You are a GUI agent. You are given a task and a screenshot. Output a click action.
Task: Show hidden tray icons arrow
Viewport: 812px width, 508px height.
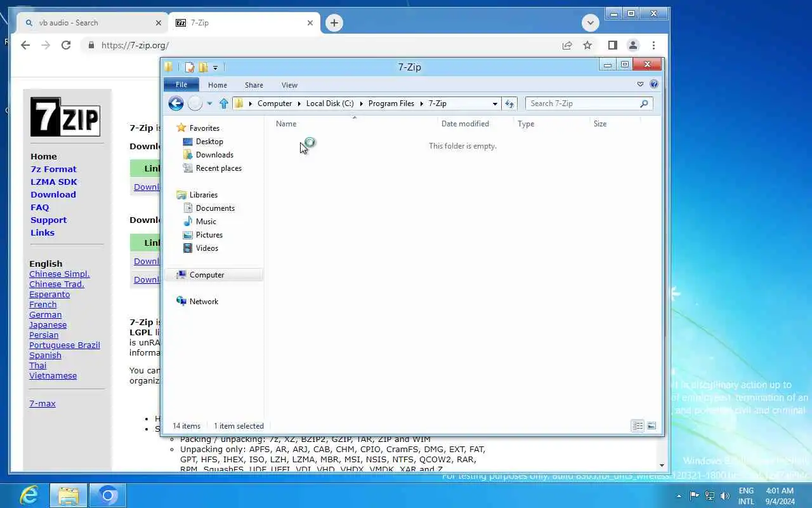click(x=679, y=496)
